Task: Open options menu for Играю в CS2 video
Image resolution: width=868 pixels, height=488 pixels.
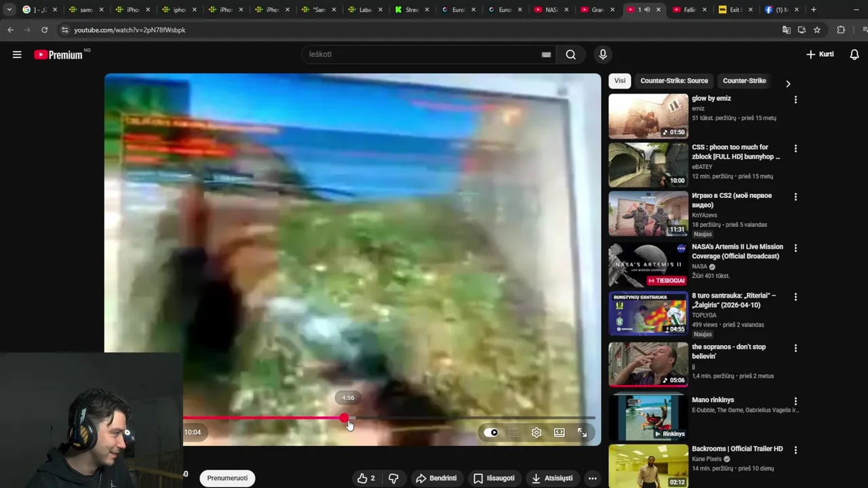Action: click(795, 197)
